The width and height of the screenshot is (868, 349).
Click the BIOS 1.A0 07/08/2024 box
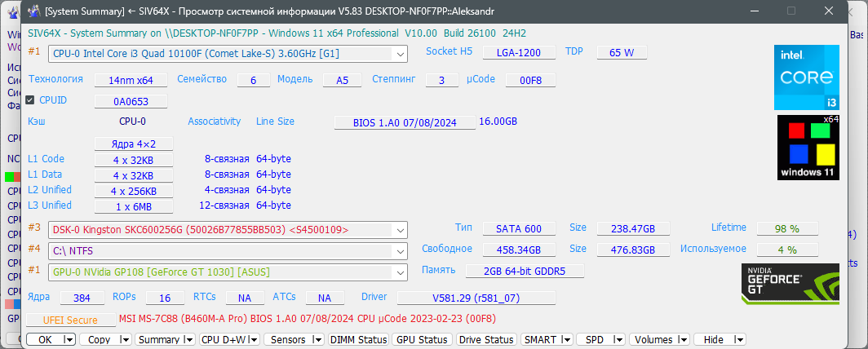click(x=405, y=123)
